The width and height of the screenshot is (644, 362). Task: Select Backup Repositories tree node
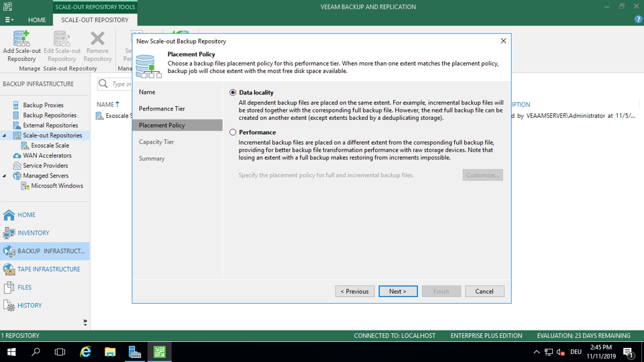(x=50, y=115)
